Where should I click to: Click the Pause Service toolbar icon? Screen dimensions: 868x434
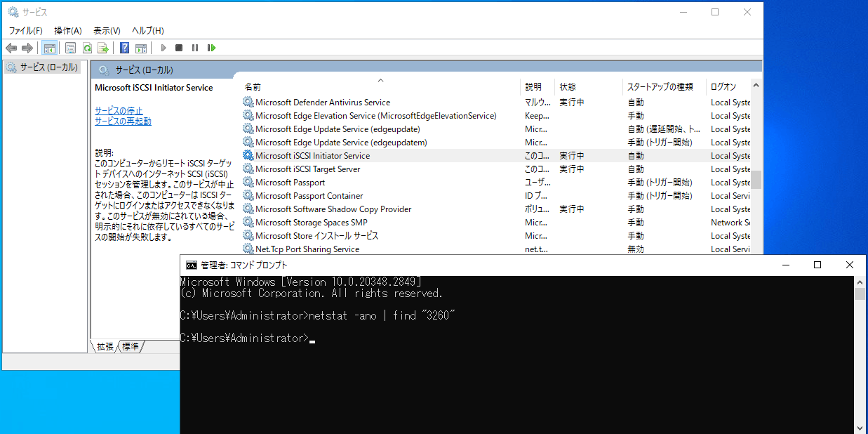point(195,48)
